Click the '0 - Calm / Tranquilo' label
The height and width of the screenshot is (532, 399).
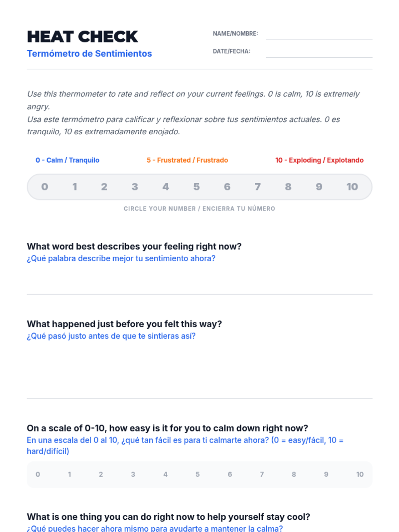click(67, 160)
